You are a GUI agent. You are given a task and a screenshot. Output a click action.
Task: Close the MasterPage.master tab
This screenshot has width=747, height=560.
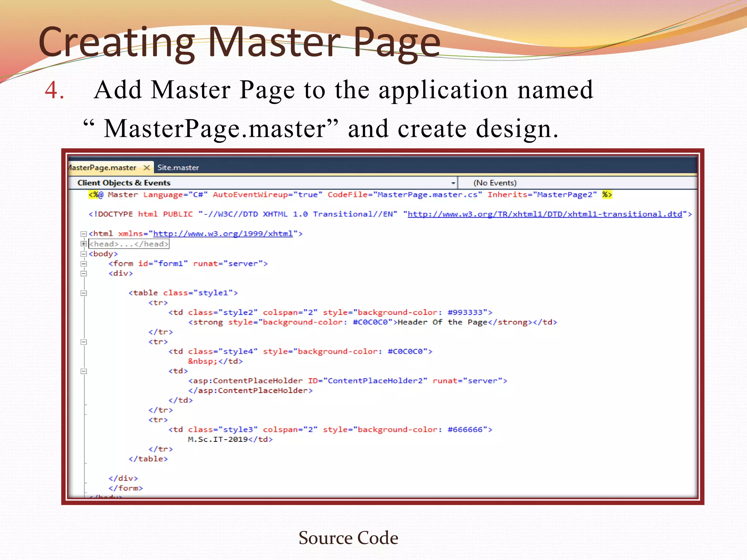[147, 167]
